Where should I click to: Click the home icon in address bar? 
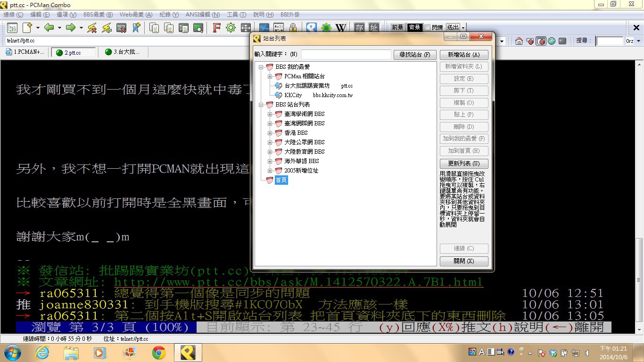point(519,41)
